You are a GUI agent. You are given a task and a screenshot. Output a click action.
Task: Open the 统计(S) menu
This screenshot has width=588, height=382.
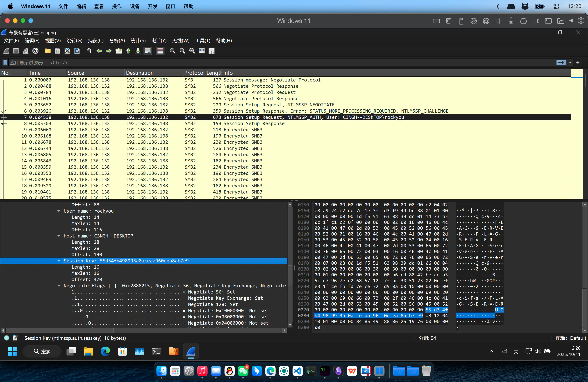click(x=138, y=40)
